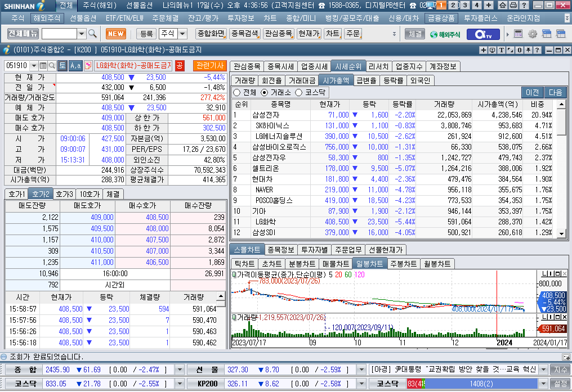
Task: Open the 종합 index ticker dropdown
Action: click(180, 370)
